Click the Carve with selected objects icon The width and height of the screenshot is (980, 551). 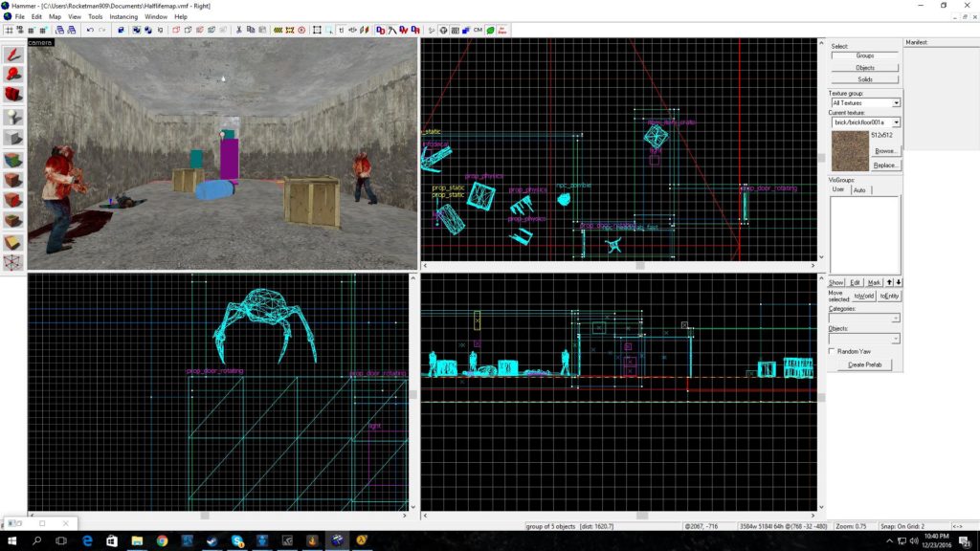point(121,30)
